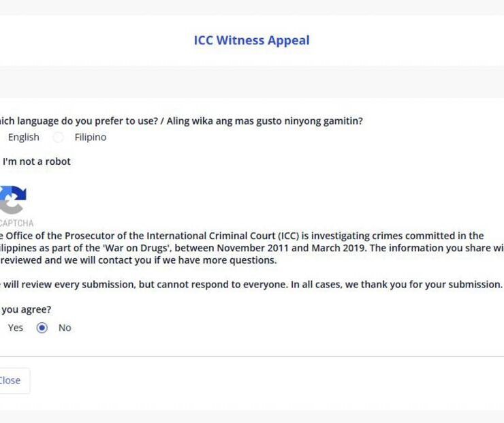Click the CAPTCHA caption under the logo
The image size is (504, 423).
click(x=16, y=223)
